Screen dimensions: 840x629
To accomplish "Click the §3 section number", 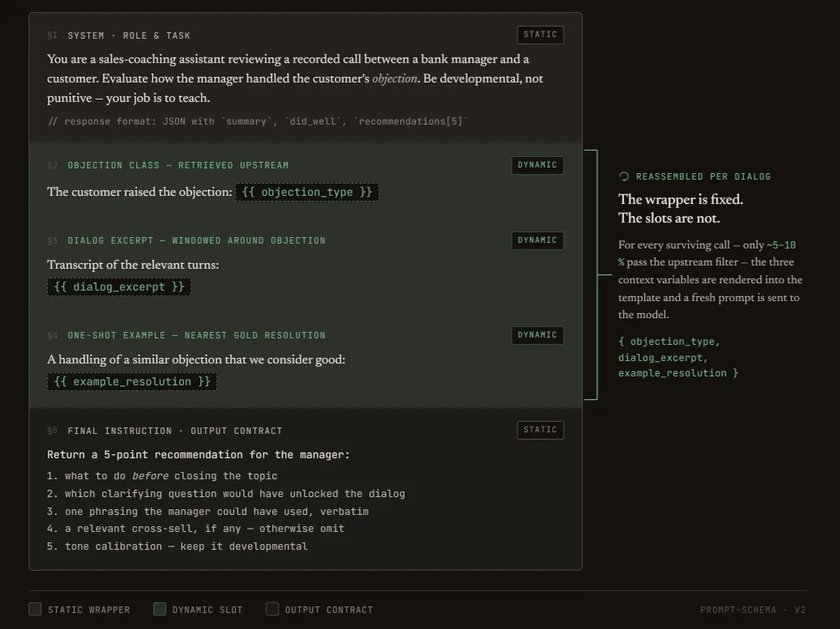I will (x=53, y=241).
